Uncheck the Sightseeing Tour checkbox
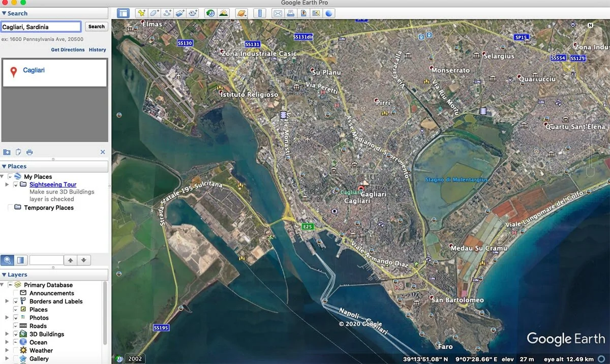610x364 pixels. pyautogui.click(x=16, y=185)
